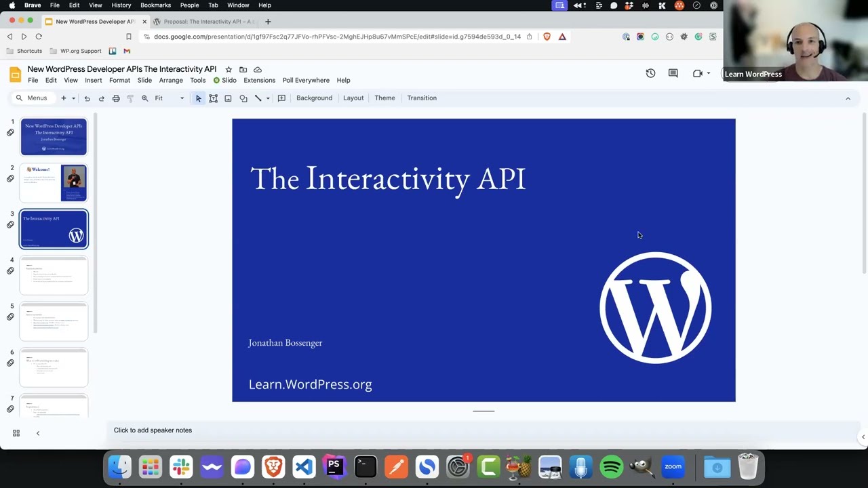Reload the page

point(39,37)
